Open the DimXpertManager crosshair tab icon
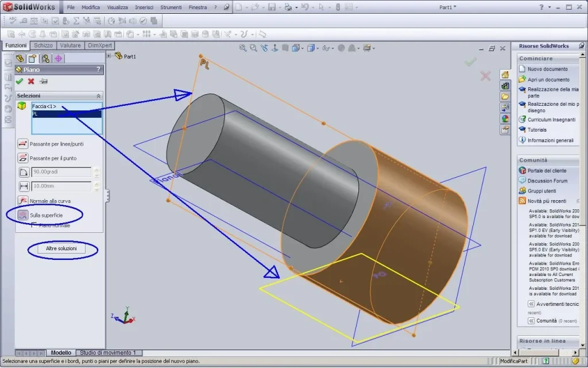This screenshot has height=368, width=588. pyautogui.click(x=58, y=59)
